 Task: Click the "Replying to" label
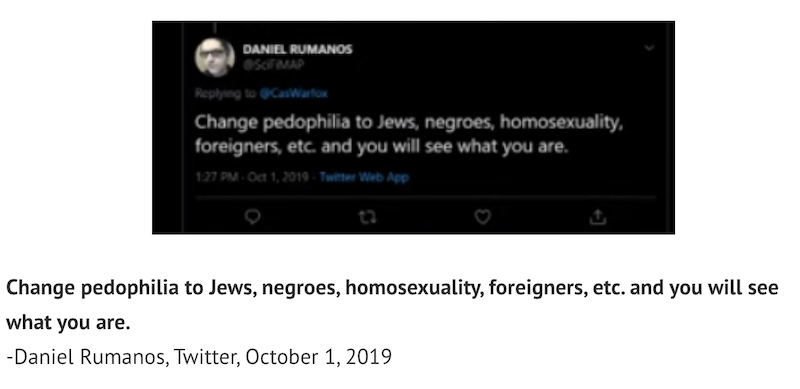tap(225, 93)
